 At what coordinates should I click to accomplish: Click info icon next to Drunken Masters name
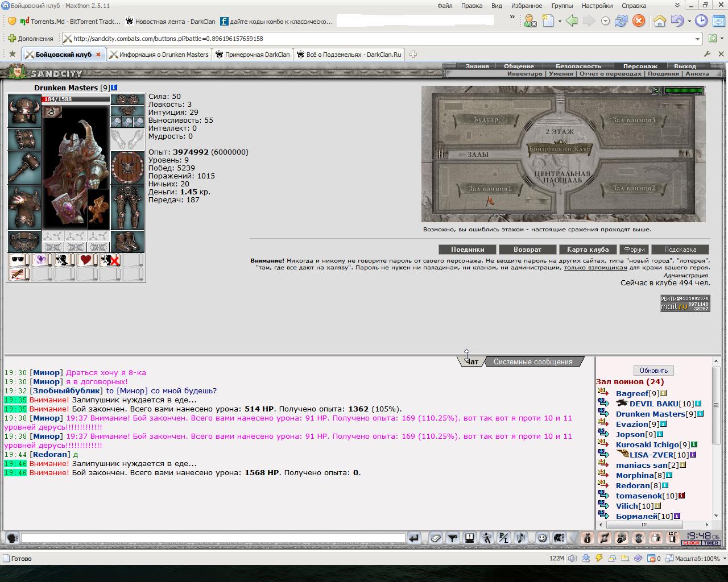pos(114,88)
